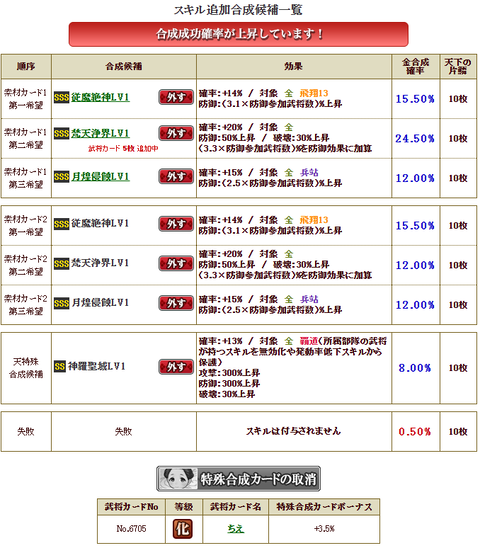Click the 15.50% value in 素材カード1 第一希望
Viewport: 480px width, 548px height.
(415, 99)
